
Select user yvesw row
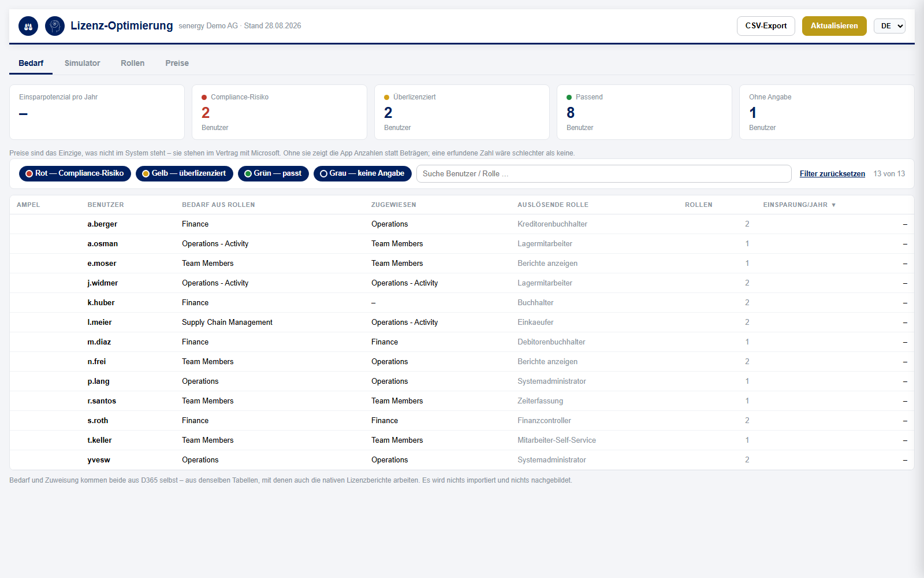462,460
